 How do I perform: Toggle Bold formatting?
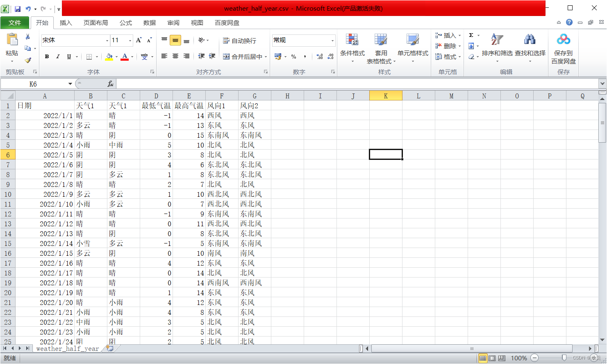(x=47, y=57)
